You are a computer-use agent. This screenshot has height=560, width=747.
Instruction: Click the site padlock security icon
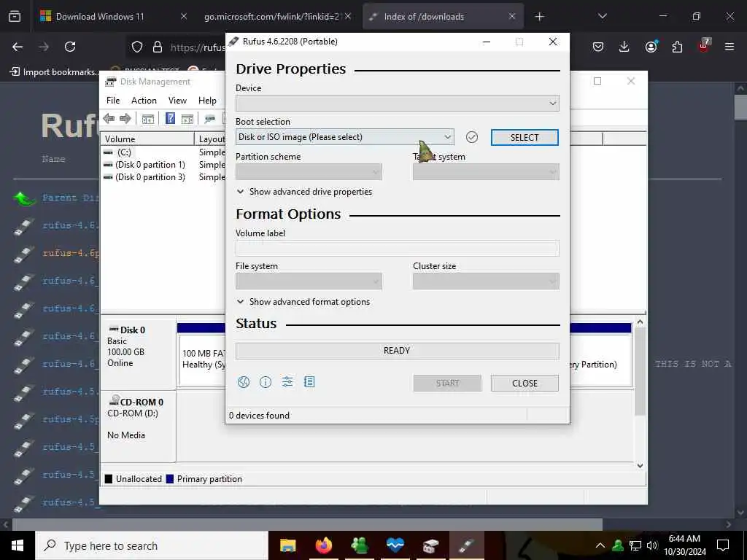tap(158, 47)
